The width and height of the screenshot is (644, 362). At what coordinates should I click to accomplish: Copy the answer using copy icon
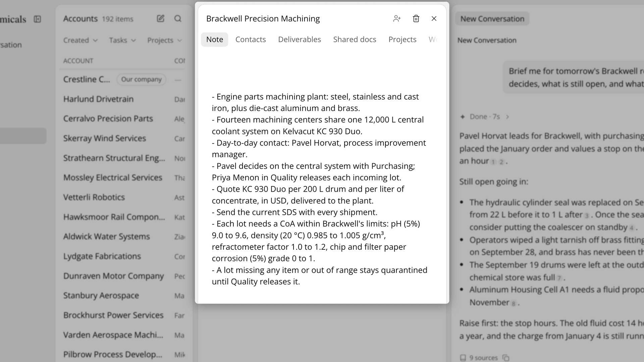click(506, 358)
